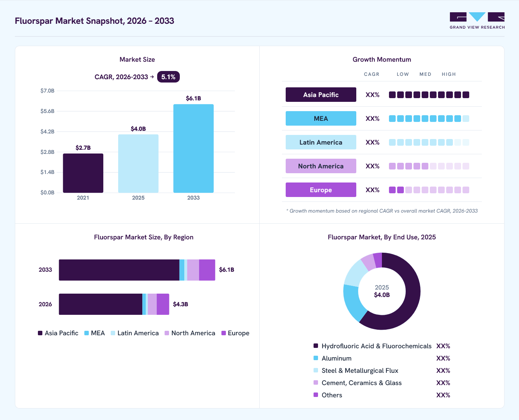The width and height of the screenshot is (519, 420).
Task: Click the Others XX% share value
Action: tap(443, 395)
